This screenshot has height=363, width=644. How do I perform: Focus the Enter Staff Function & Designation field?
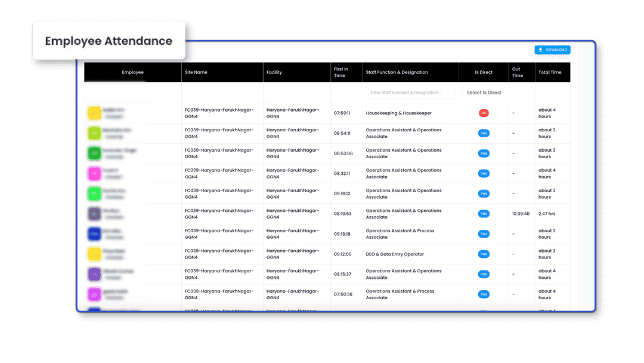click(x=410, y=93)
